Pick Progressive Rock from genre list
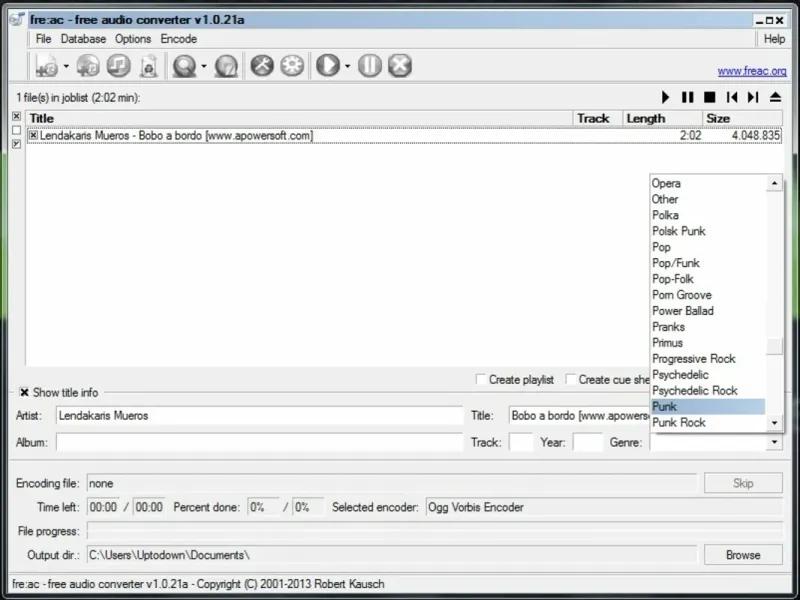 tap(708, 359)
